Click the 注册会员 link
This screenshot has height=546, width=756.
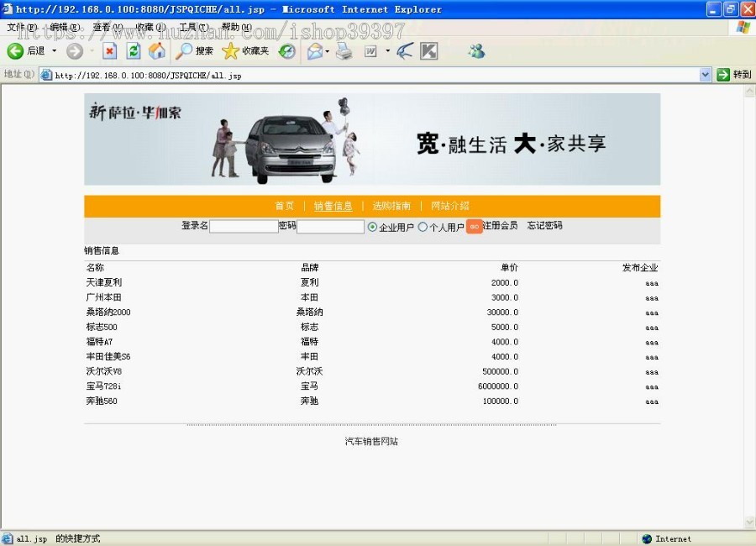(x=500, y=225)
